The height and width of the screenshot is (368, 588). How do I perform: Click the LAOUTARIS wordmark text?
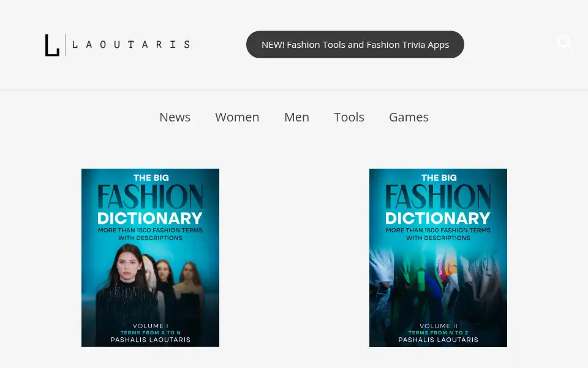coord(131,45)
